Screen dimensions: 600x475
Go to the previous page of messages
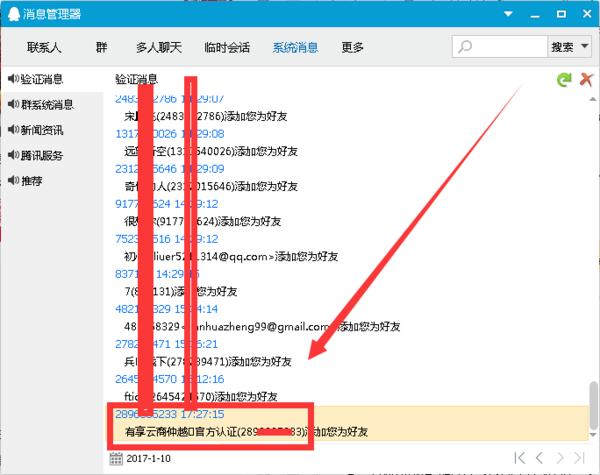click(539, 458)
